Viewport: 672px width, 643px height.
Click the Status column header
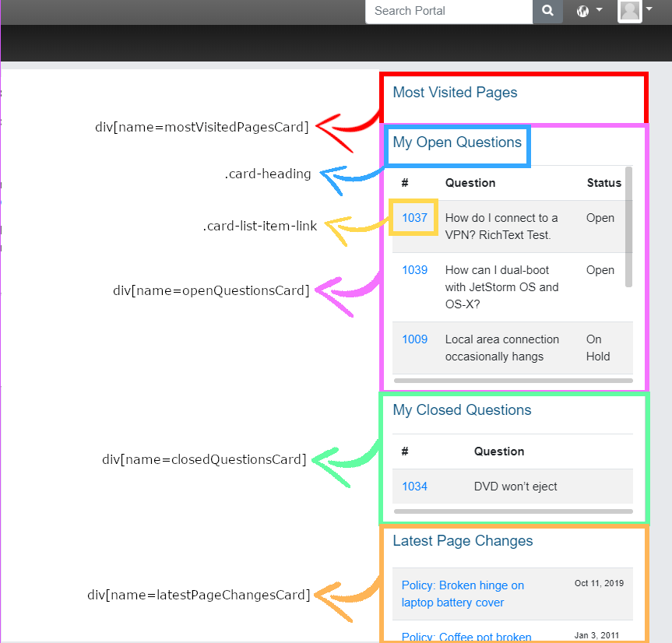603,183
